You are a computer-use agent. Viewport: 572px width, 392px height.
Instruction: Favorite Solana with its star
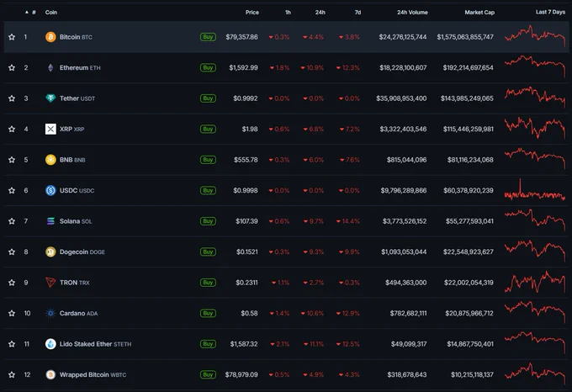[x=12, y=221]
